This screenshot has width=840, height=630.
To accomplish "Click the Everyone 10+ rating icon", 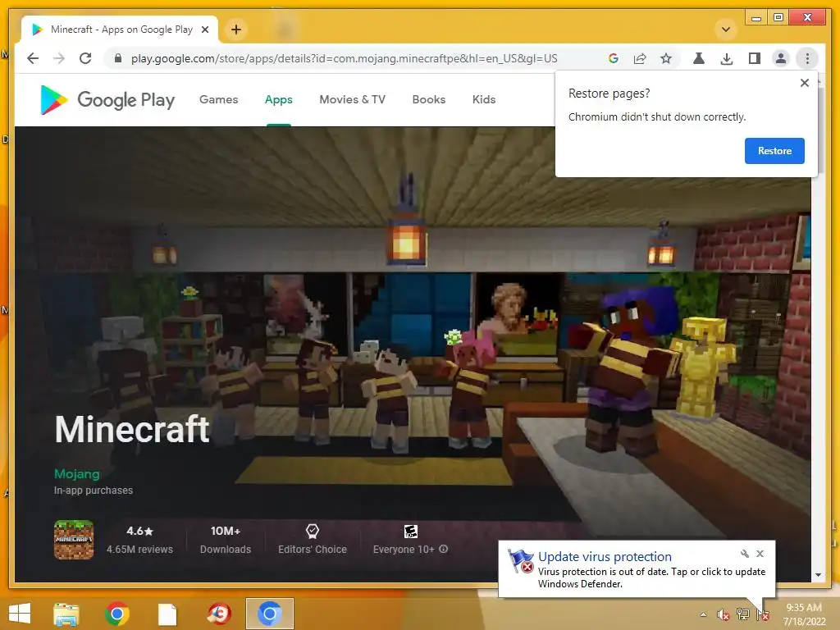I will tap(410, 532).
